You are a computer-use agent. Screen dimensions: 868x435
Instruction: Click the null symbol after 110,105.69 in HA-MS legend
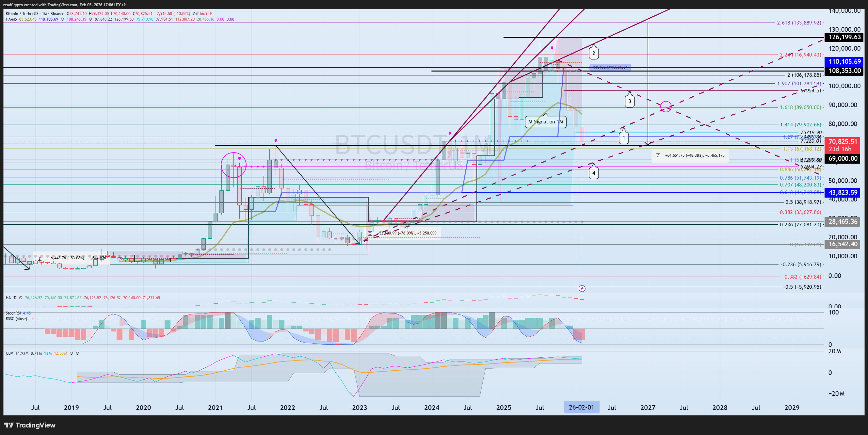tap(62, 19)
